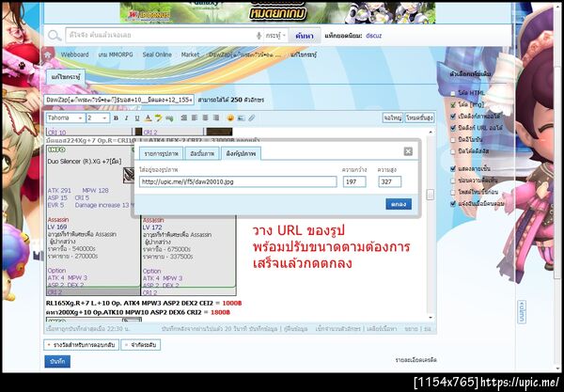Open the font color picker icon

[148, 118]
